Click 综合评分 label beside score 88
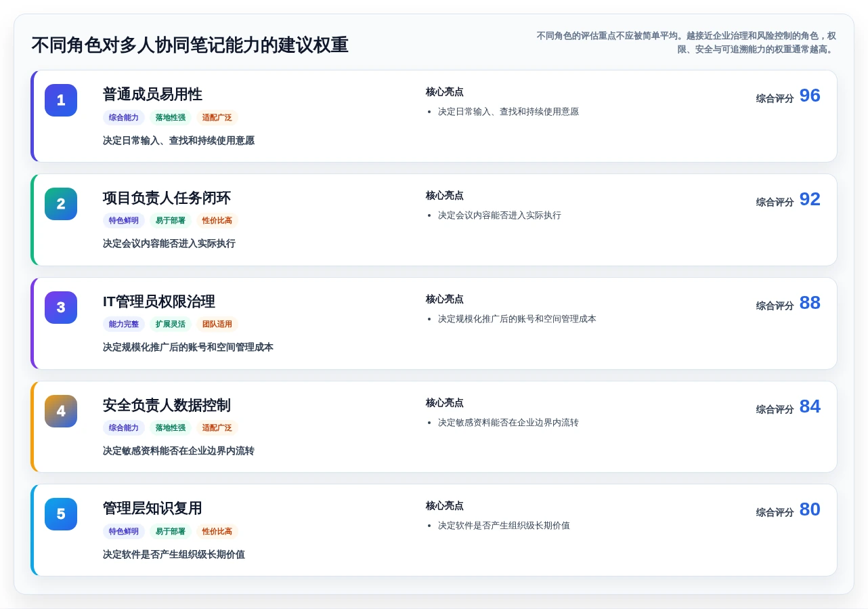This screenshot has height=609, width=868. [775, 306]
